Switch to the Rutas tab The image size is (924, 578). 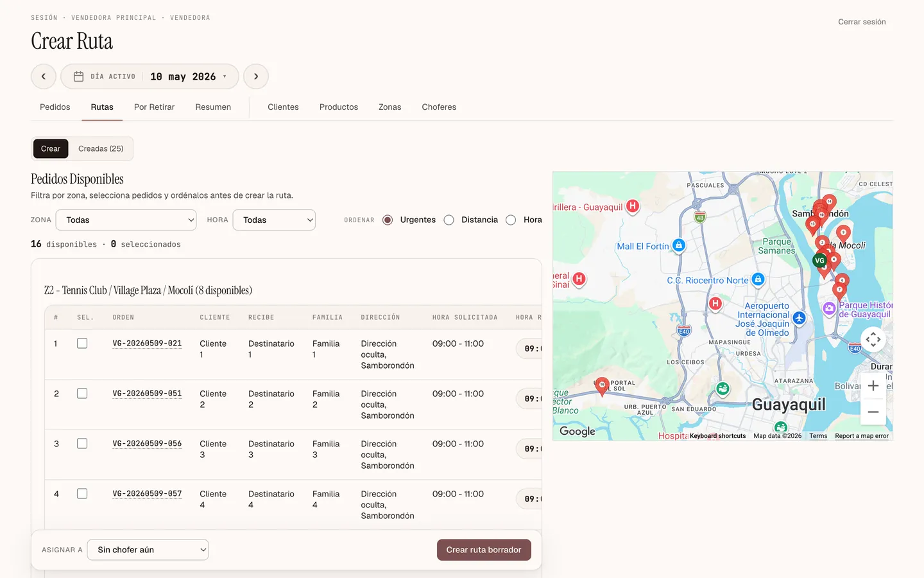(x=102, y=107)
